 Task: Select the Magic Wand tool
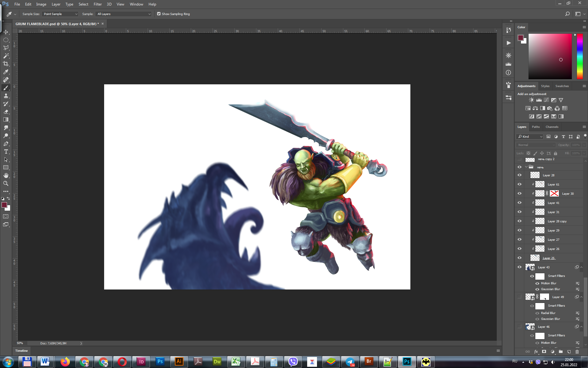[6, 56]
